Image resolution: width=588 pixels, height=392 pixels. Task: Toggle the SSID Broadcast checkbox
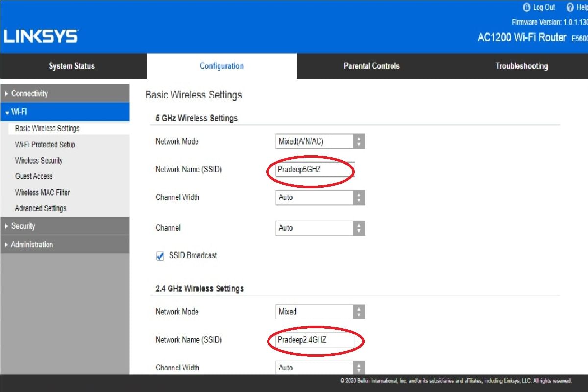160,256
